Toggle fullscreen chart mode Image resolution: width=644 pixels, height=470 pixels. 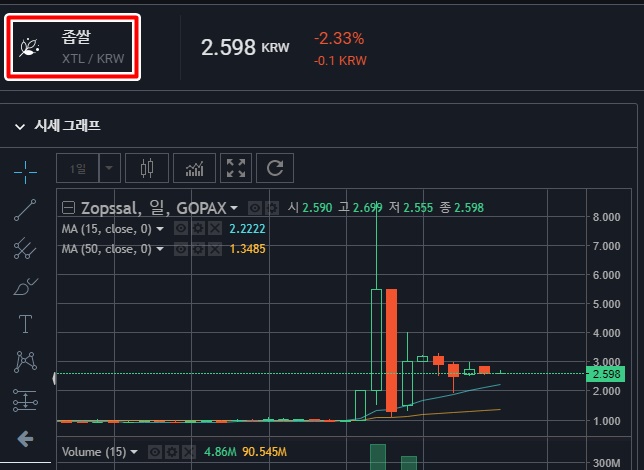236,168
